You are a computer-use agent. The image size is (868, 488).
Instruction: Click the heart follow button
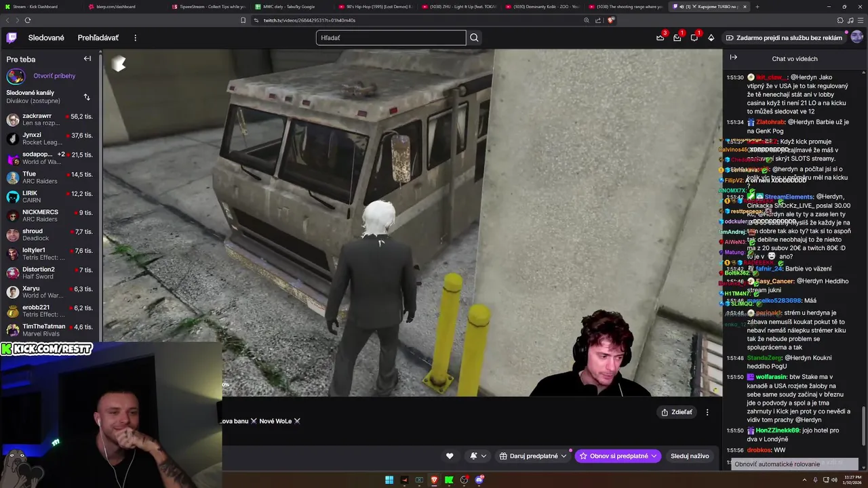[449, 456]
